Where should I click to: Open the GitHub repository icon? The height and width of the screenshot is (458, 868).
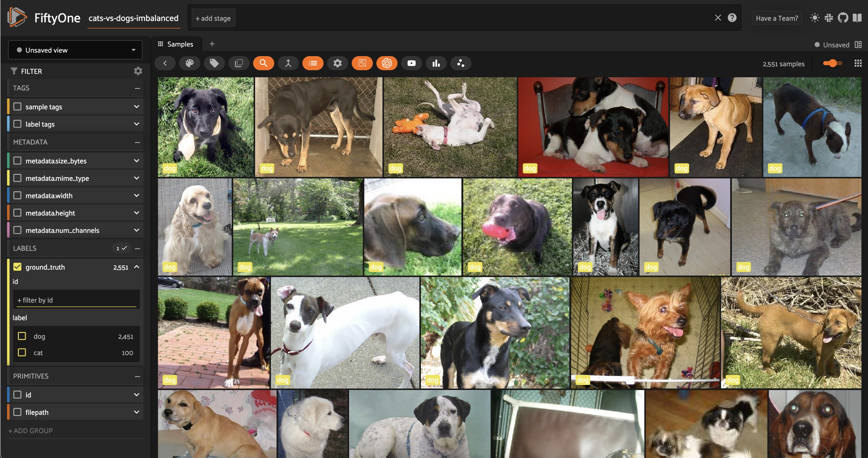point(843,18)
